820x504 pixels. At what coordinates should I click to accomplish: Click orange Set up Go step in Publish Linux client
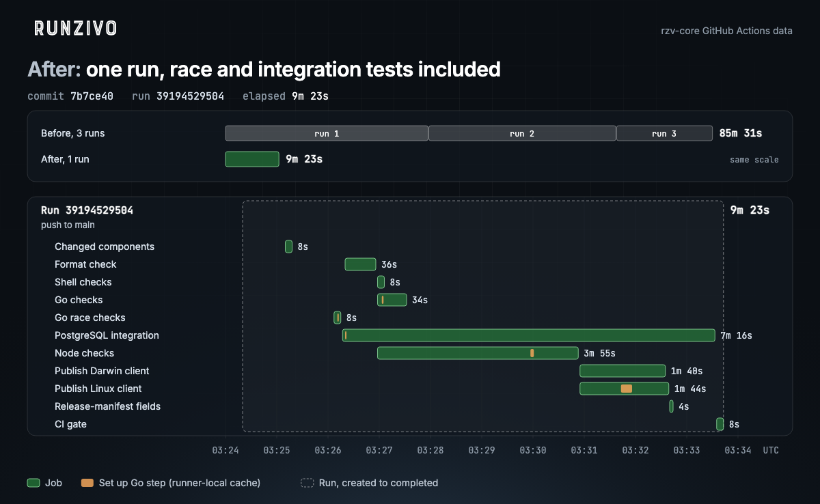[626, 389]
